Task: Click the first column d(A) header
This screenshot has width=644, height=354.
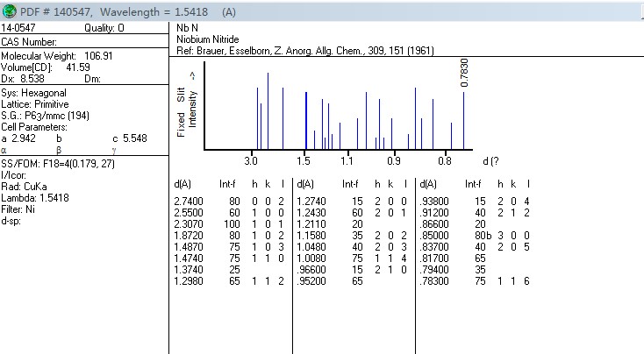Action: pos(182,184)
